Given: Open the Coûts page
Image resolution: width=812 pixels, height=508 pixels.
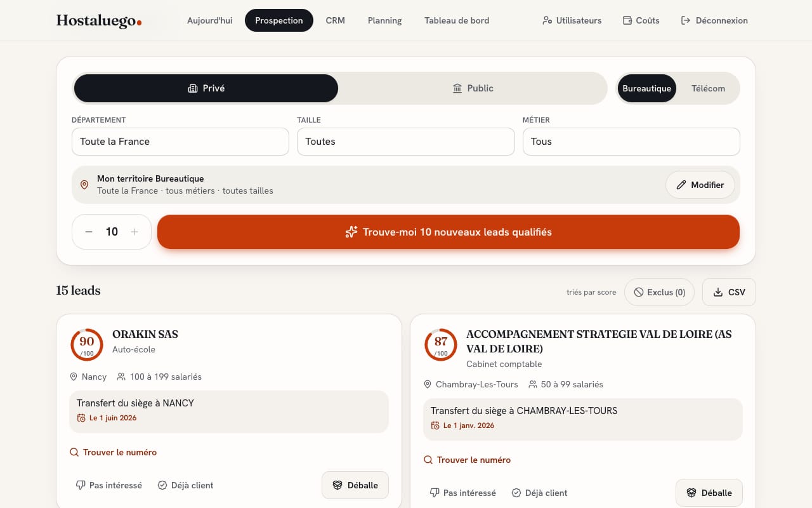Looking at the screenshot, I should (641, 20).
